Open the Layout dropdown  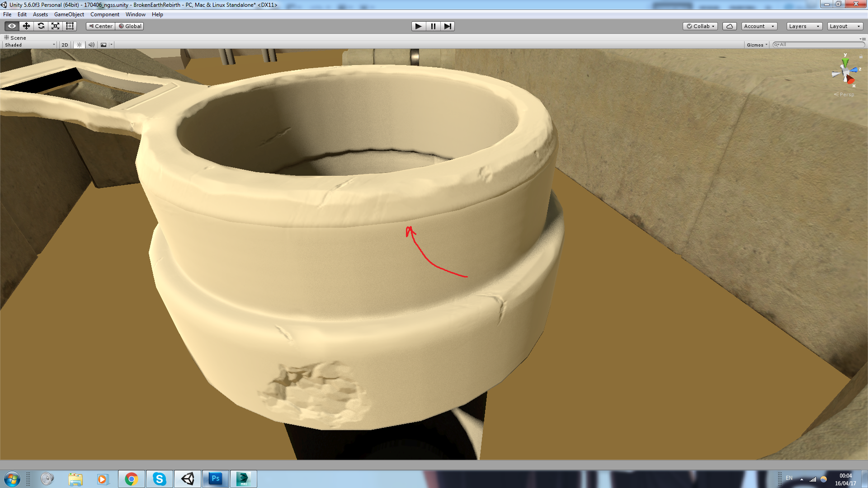844,26
